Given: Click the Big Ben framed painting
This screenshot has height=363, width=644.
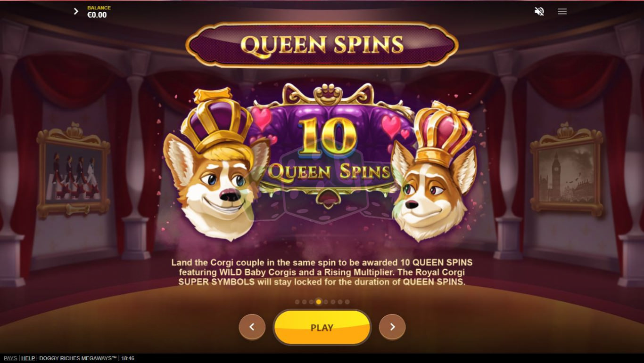Looking at the screenshot, I should pos(566,170).
